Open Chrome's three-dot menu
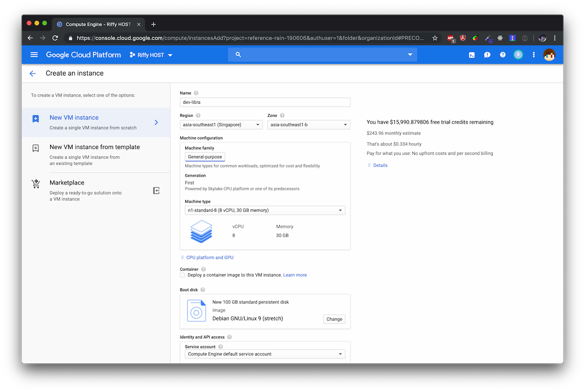Viewport: 585px width, 392px height. pyautogui.click(x=555, y=38)
